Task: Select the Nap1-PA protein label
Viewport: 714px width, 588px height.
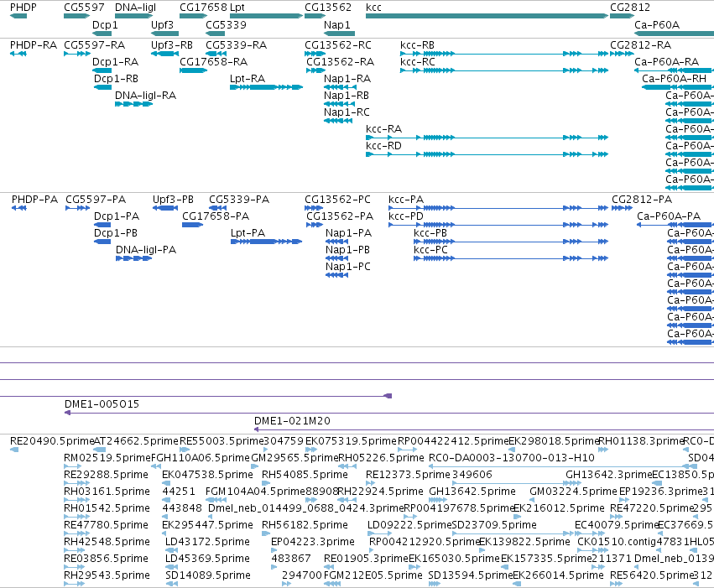Action: (348, 233)
